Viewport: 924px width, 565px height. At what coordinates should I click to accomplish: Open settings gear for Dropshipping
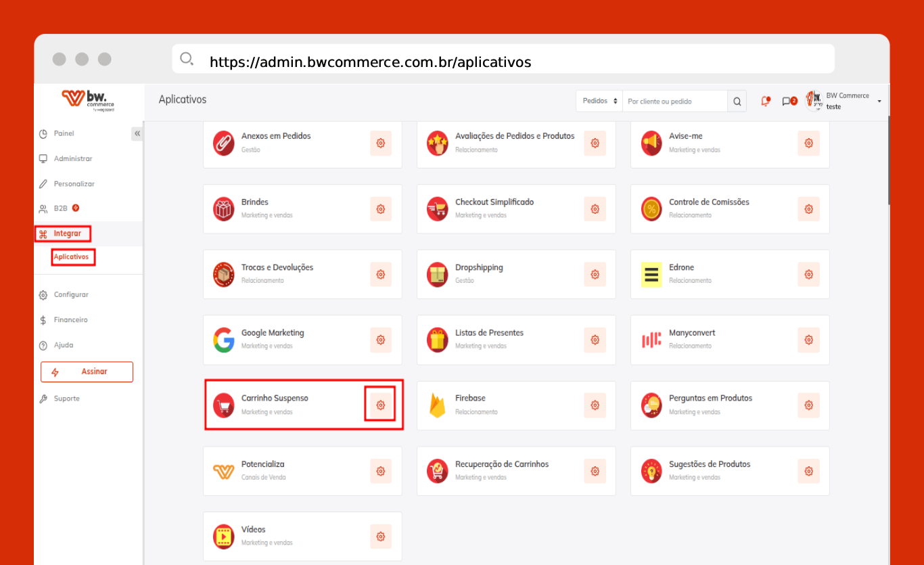(595, 274)
